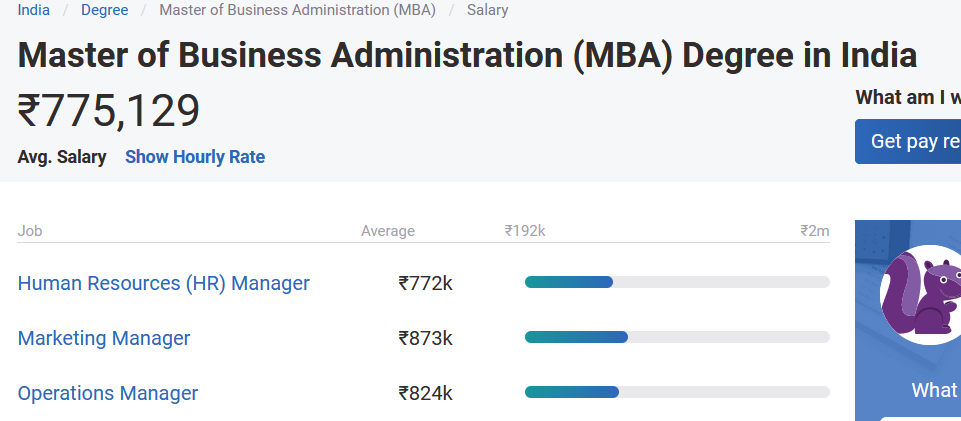
Task: Click the Average column header
Action: (x=387, y=231)
